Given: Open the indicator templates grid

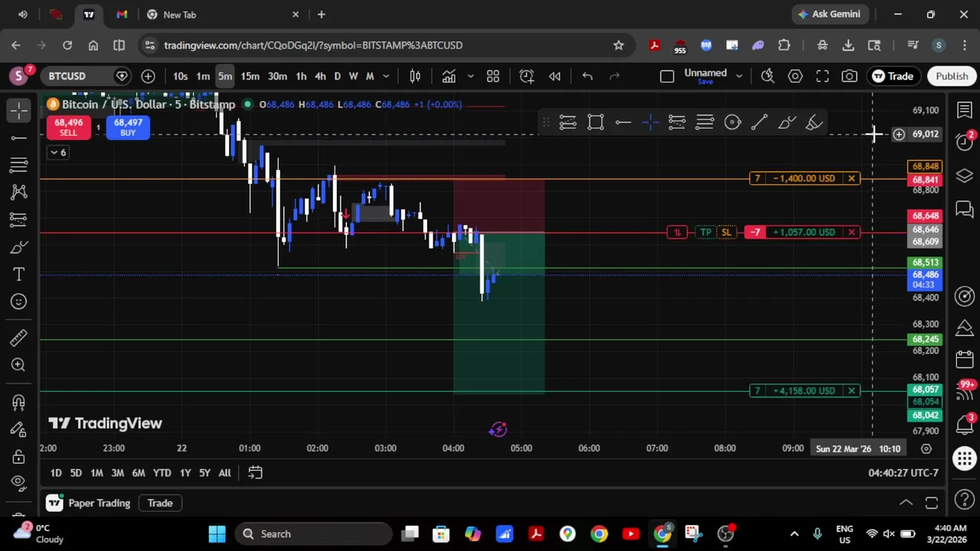Looking at the screenshot, I should [493, 76].
